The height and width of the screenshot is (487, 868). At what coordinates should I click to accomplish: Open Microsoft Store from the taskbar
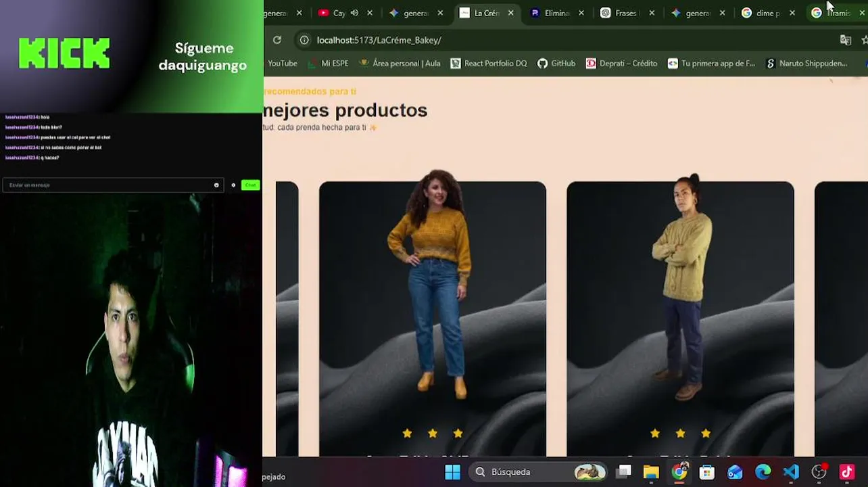point(707,472)
